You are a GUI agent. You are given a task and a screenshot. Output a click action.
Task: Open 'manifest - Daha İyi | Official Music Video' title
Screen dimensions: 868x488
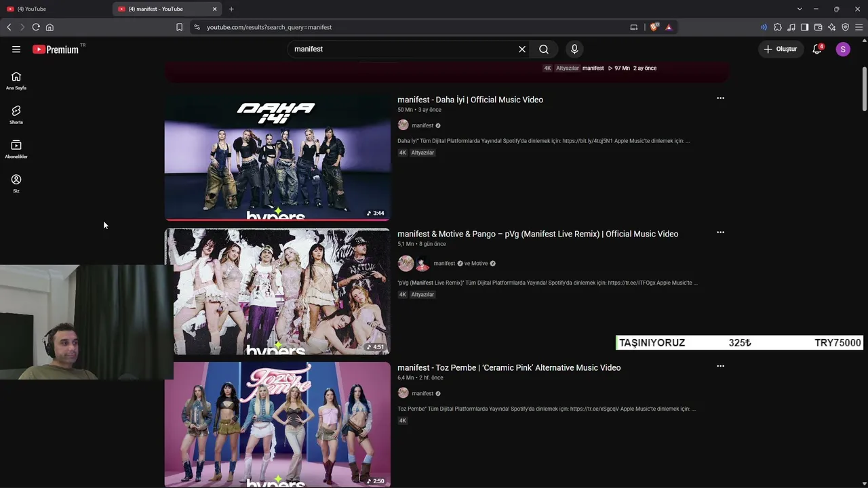point(470,100)
